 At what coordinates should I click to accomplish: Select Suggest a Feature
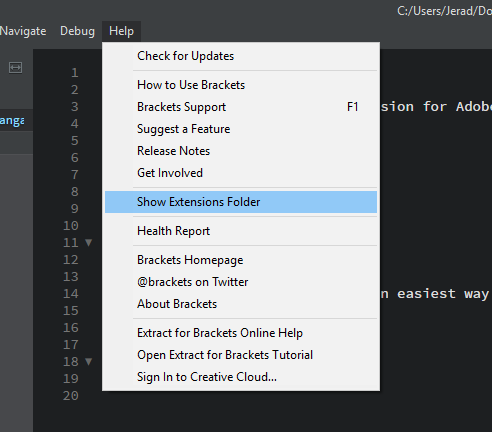pos(241,129)
